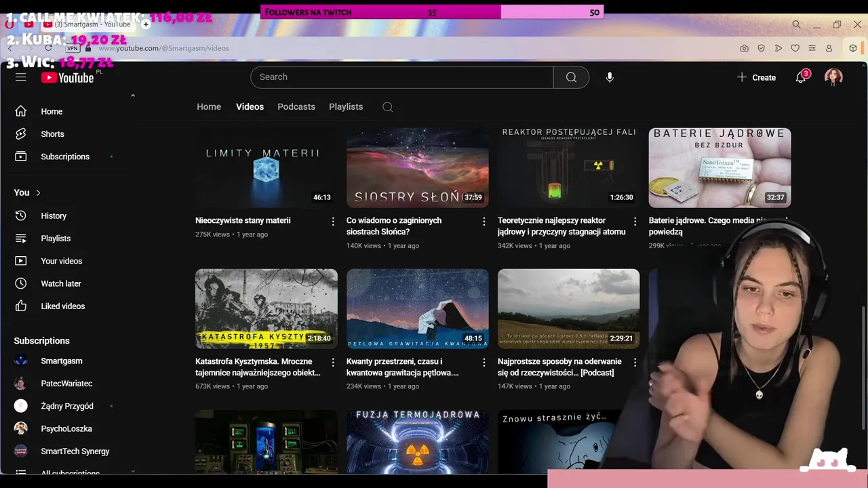Open the Fuzja Termojądrowa video thumbnail

pyautogui.click(x=418, y=442)
